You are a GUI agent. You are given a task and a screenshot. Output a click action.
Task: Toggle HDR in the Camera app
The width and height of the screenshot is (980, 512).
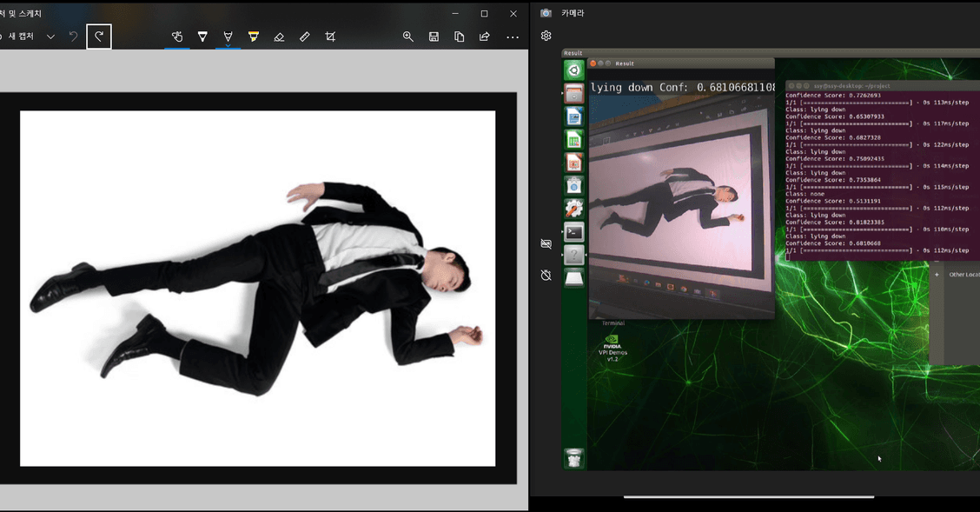[x=546, y=244]
